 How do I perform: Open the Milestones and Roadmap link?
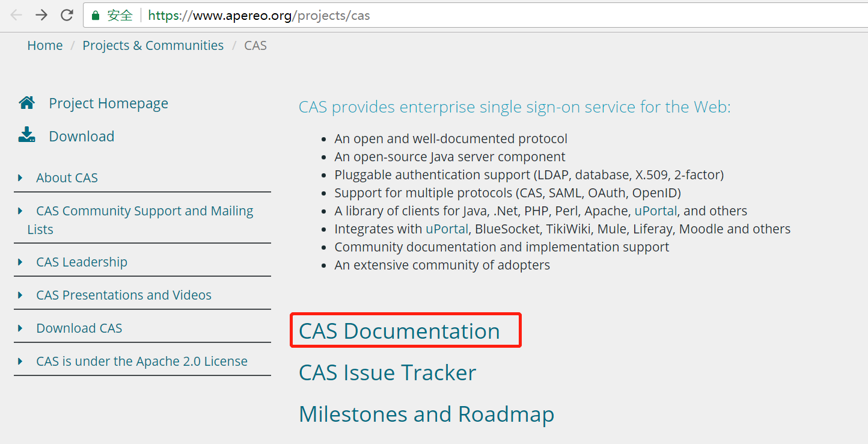(x=426, y=414)
